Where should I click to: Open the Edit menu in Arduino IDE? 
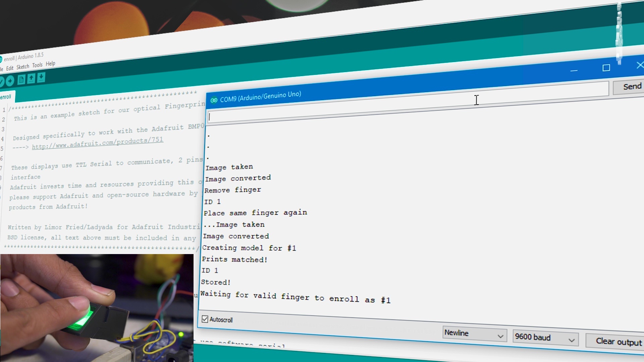(10, 68)
